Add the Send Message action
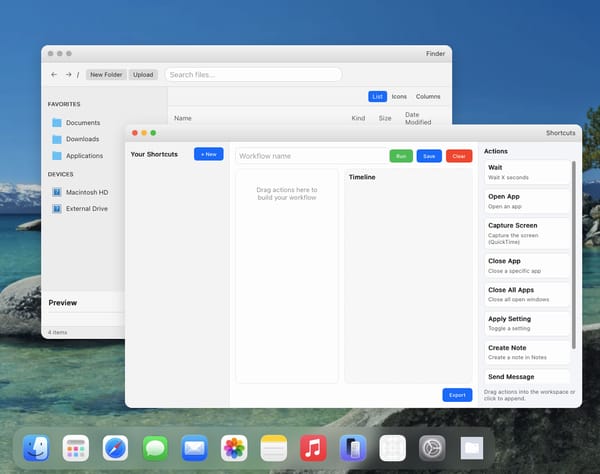 [527, 377]
